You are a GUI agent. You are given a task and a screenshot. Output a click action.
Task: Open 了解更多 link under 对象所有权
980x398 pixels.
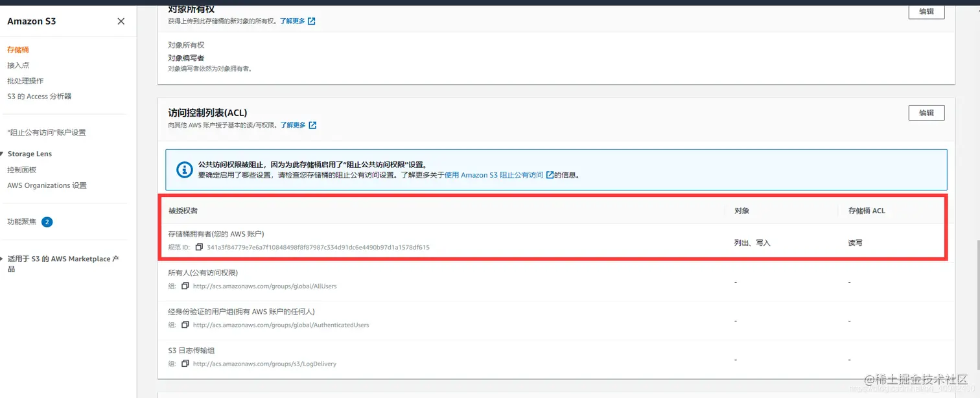point(293,21)
